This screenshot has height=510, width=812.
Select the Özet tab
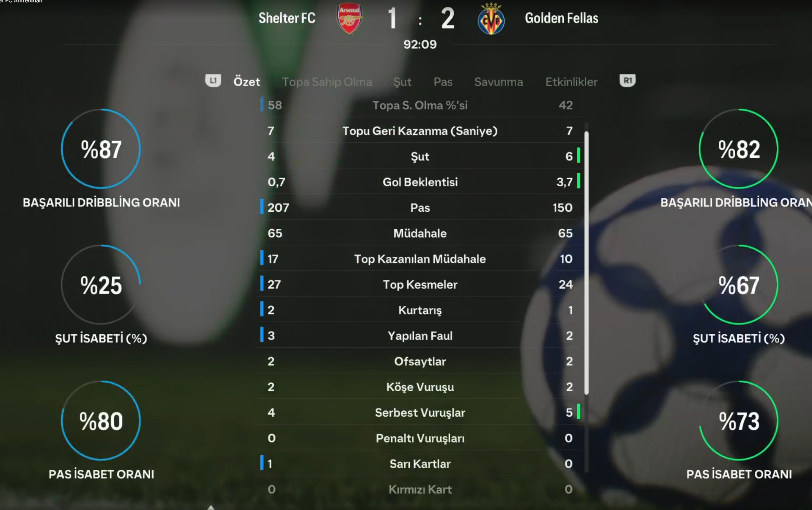click(x=247, y=82)
